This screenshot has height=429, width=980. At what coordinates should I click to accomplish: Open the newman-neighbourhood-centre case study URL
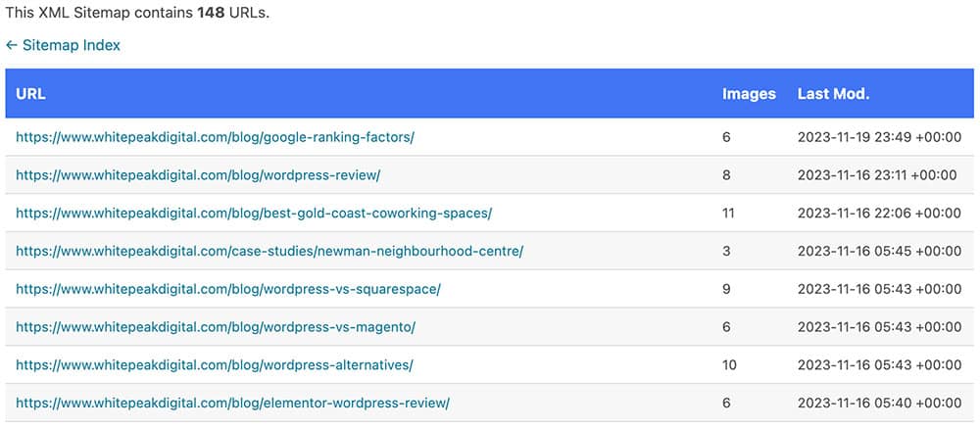click(269, 252)
